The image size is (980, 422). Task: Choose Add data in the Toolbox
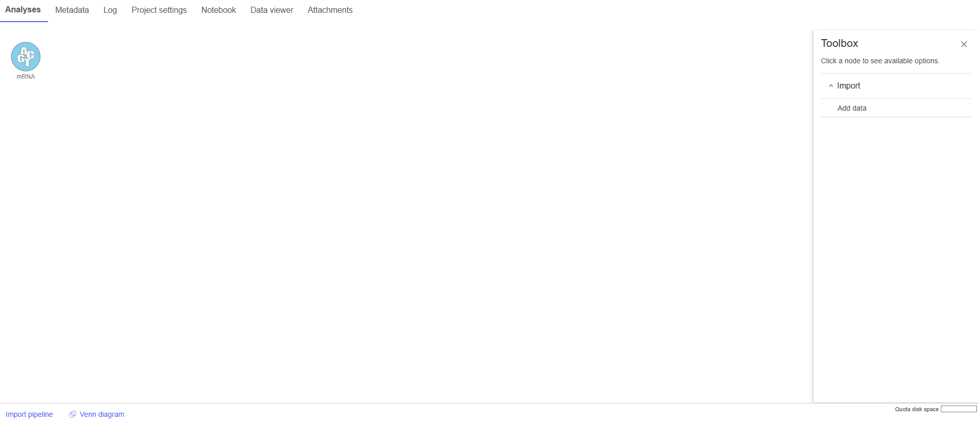[x=852, y=108]
